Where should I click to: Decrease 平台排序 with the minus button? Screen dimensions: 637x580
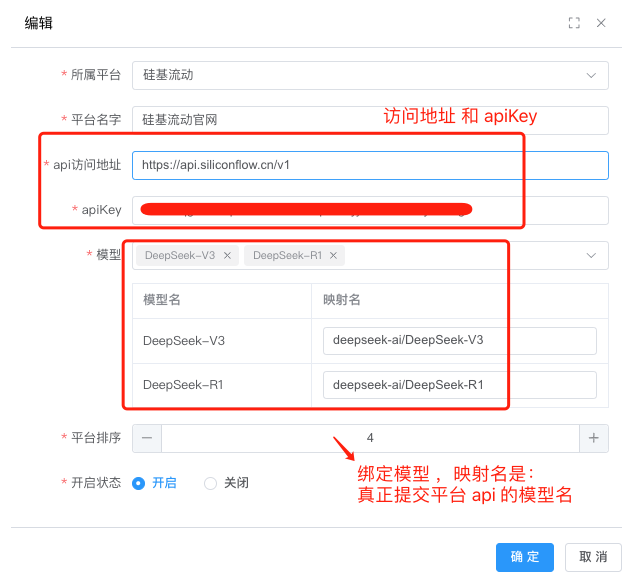pos(147,438)
